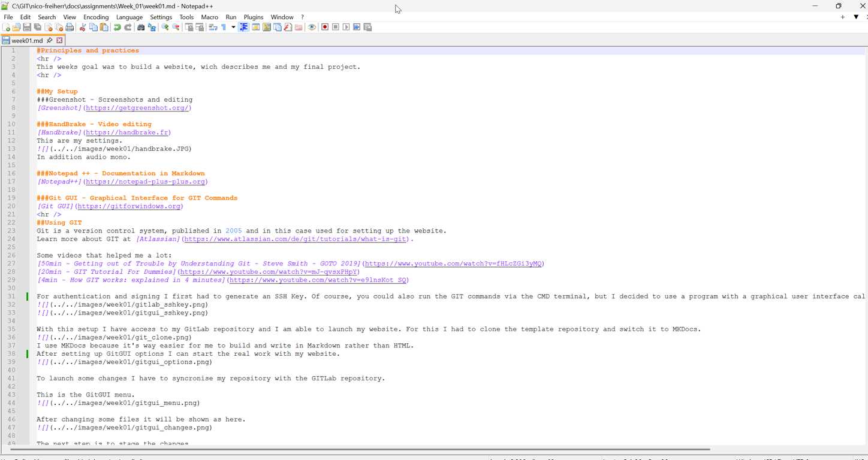Viewport: 868px width, 460px height.
Task: Click the plus button to add a new tab
Action: [x=843, y=17]
